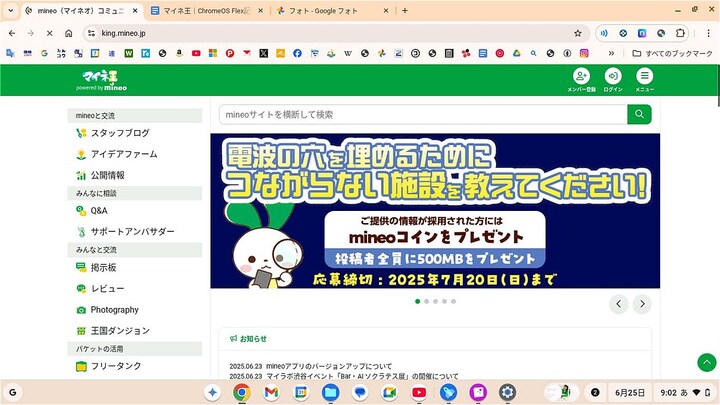Select the first carousel pagination dot
This screenshot has width=720, height=405.
(417, 301)
